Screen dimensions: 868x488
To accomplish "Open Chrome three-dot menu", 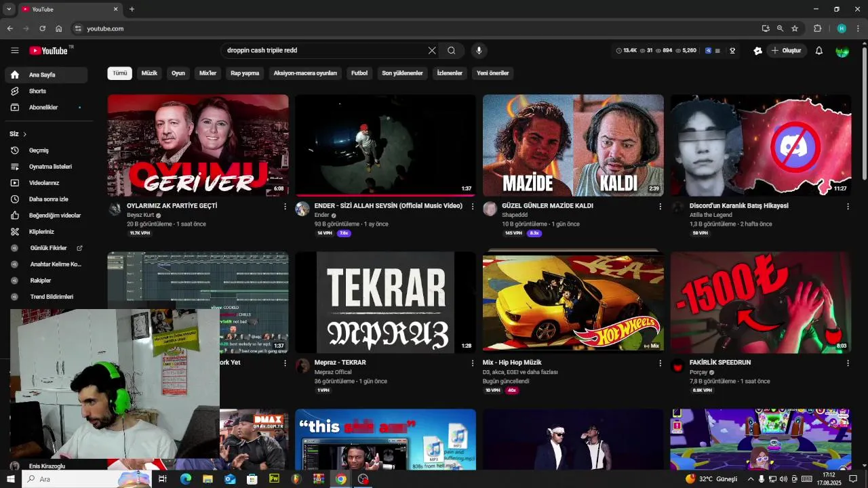I will coord(859,28).
